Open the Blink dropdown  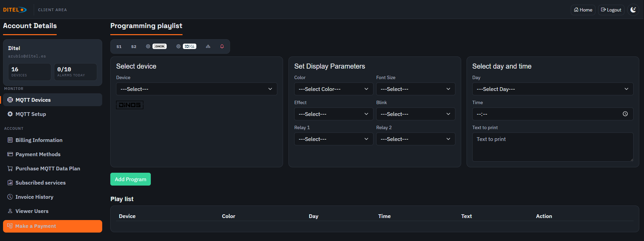click(416, 114)
